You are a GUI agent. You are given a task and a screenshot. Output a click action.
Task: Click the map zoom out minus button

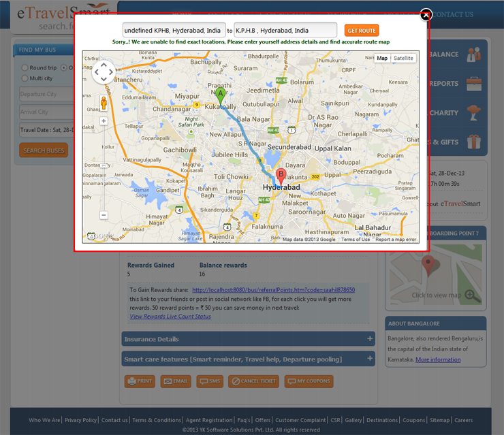tap(104, 215)
